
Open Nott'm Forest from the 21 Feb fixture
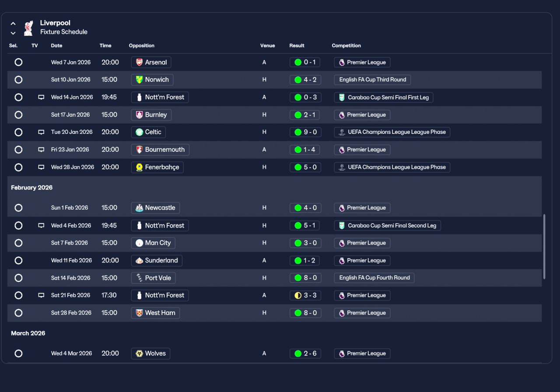[160, 295]
